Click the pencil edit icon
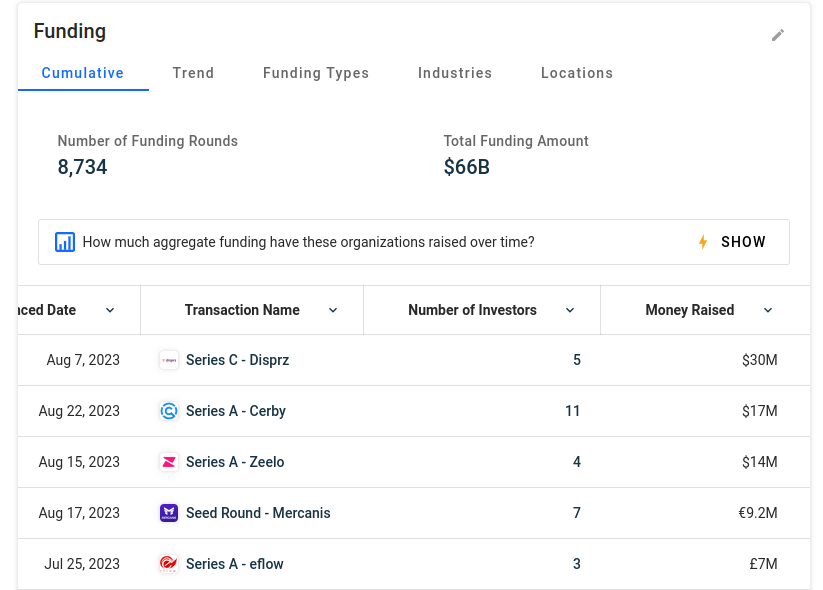The height and width of the screenshot is (590, 823). [777, 35]
